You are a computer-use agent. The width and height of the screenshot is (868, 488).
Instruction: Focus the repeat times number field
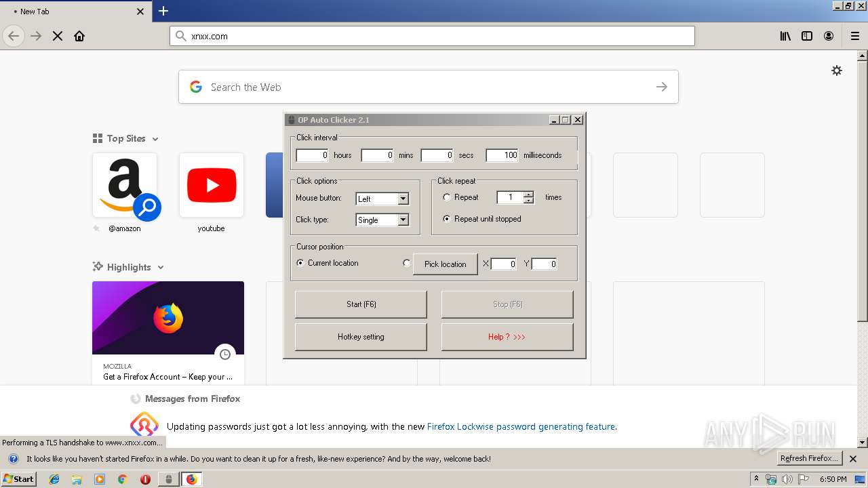511,197
